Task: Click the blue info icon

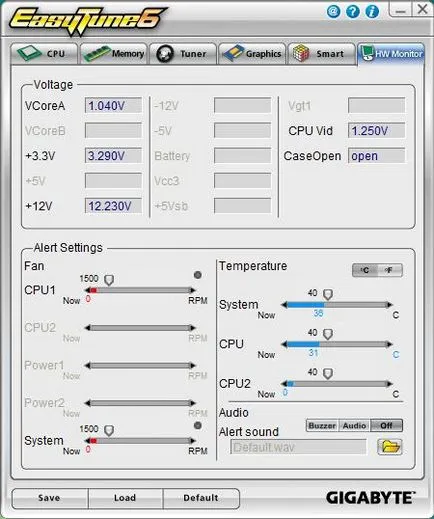Action: pos(372,12)
